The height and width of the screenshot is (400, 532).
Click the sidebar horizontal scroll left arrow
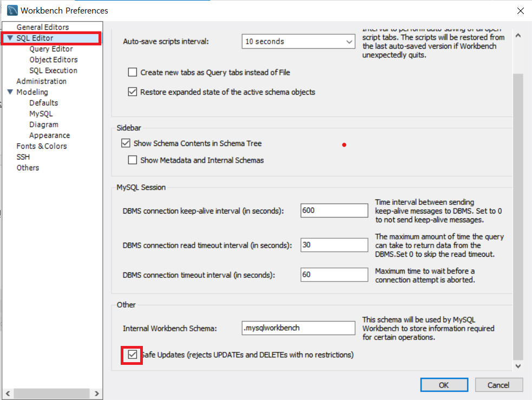8,394
